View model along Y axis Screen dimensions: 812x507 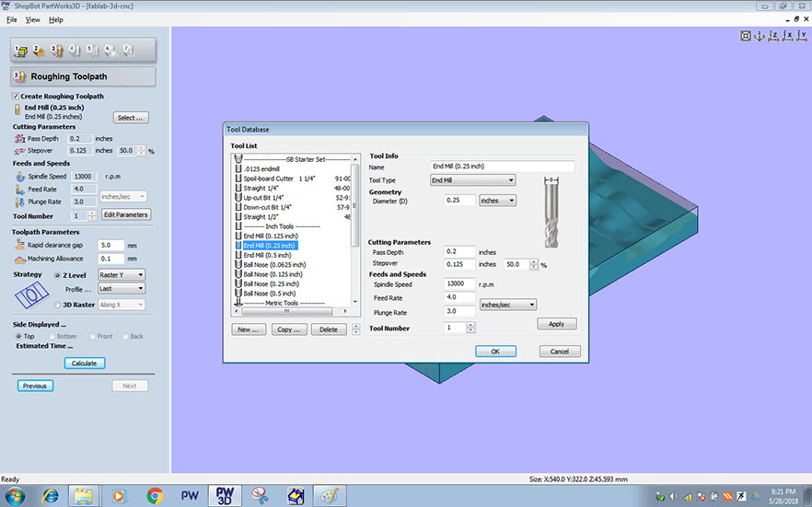(801, 36)
